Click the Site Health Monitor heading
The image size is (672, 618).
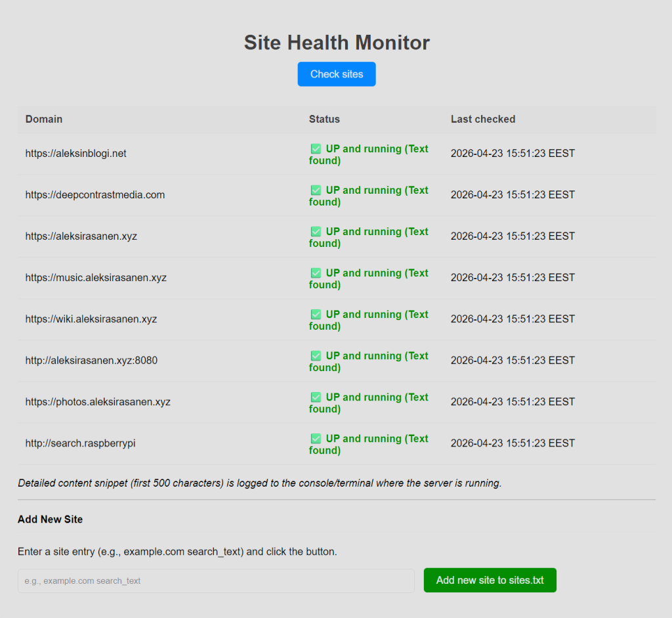[336, 43]
